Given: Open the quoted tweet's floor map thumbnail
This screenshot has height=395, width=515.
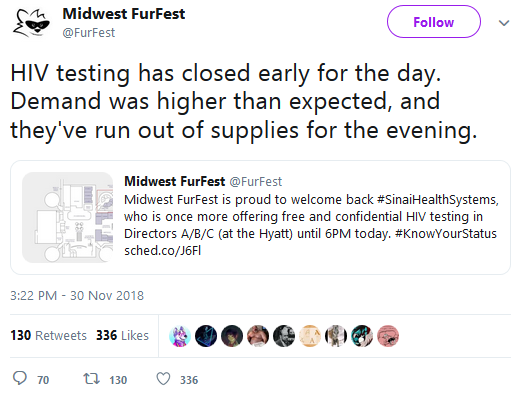Looking at the screenshot, I should point(68,217).
